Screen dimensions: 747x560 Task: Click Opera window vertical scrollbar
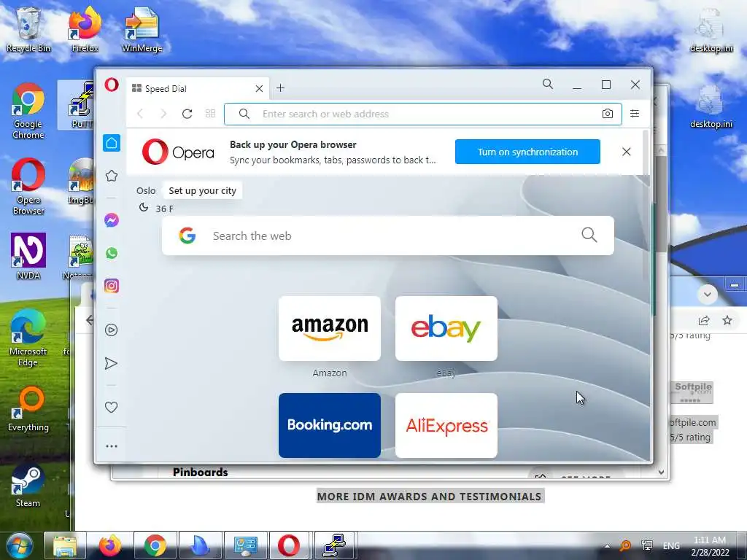(x=646, y=205)
